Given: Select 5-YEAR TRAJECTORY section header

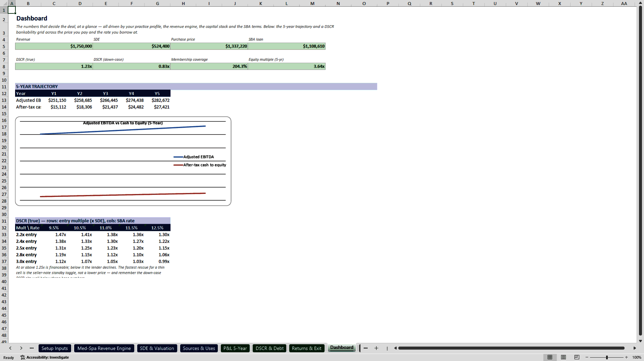Looking at the screenshot, I should pyautogui.click(x=196, y=87).
